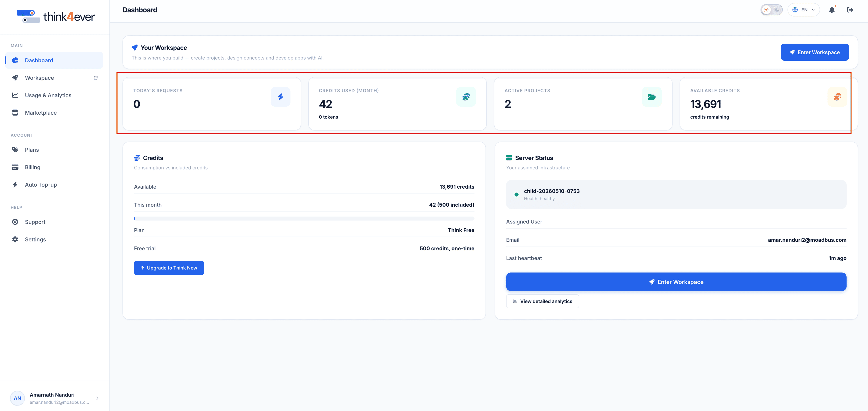Viewport: 868px width, 411px height.
Task: Click the globe icon in language selector
Action: [795, 10]
